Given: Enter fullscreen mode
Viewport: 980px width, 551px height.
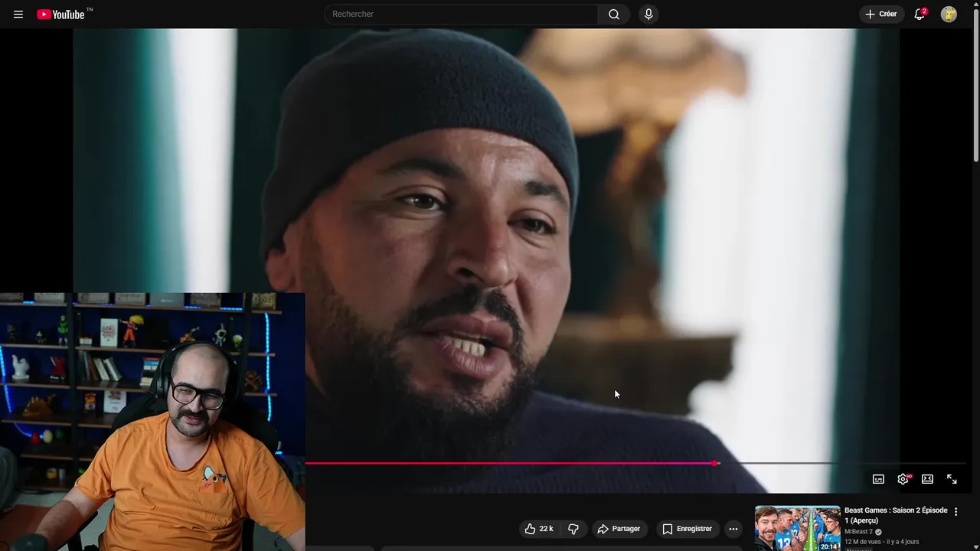Looking at the screenshot, I should pos(952,479).
